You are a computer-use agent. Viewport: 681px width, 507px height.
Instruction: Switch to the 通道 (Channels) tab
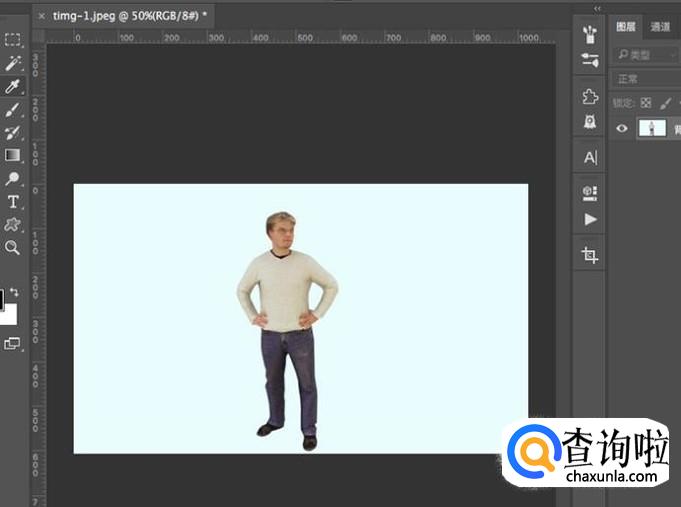(660, 27)
